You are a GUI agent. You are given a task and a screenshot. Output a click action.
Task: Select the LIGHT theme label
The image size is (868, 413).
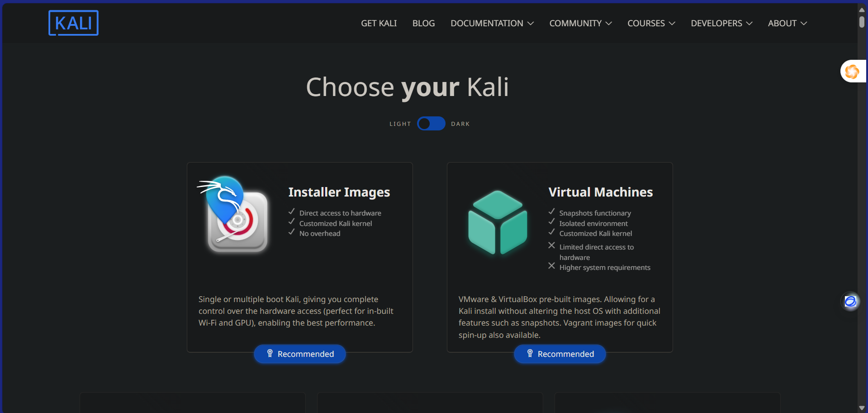click(400, 124)
